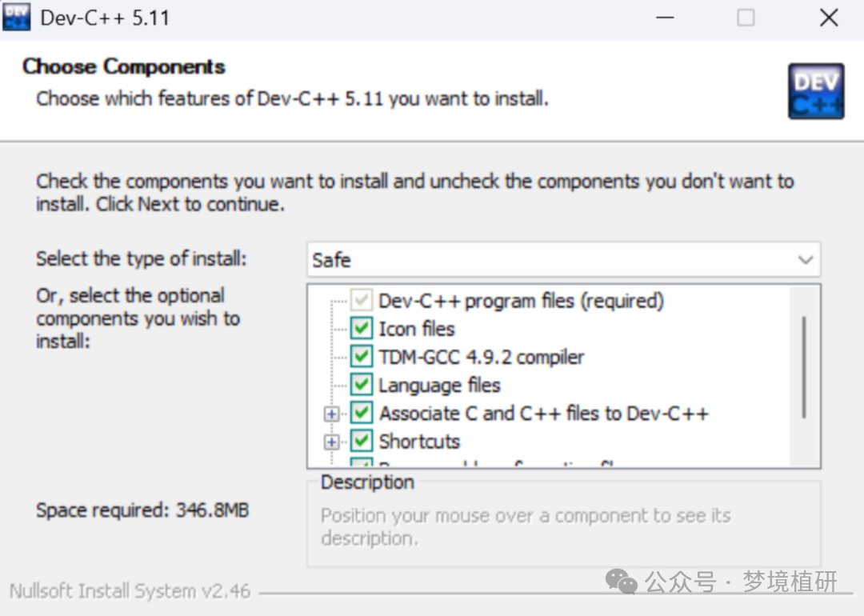864x616 pixels.
Task: Expand the Shortcuts tree node
Action: click(x=331, y=442)
